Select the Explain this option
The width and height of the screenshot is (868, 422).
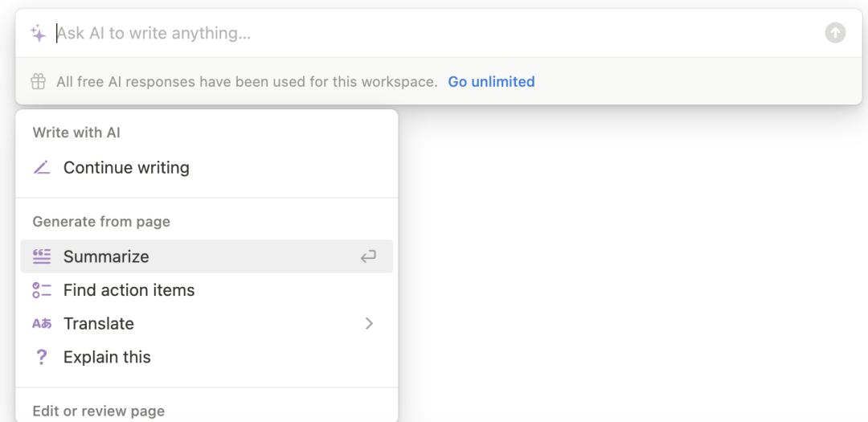point(107,358)
